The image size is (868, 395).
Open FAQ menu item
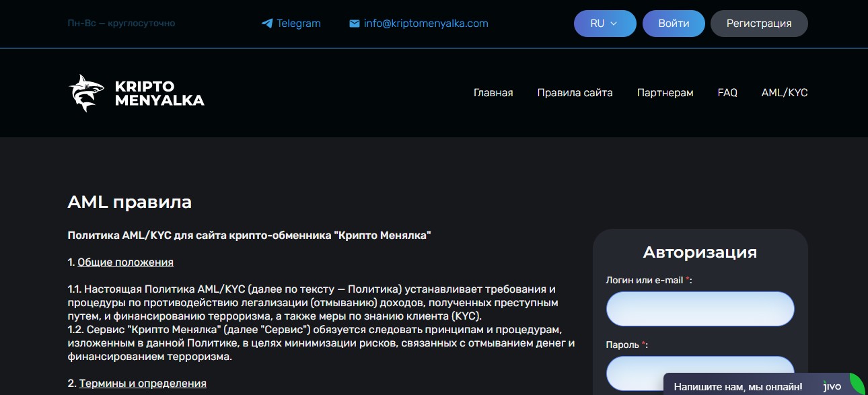[x=727, y=93]
